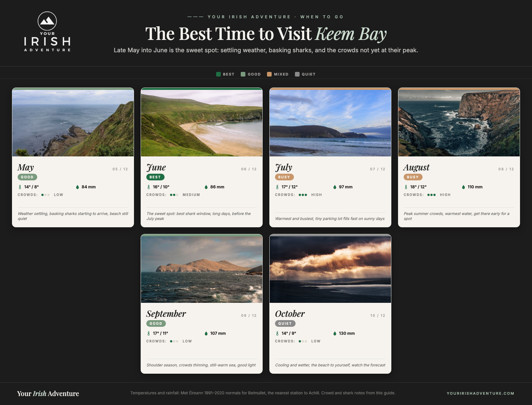Click the May month title

tap(26, 167)
